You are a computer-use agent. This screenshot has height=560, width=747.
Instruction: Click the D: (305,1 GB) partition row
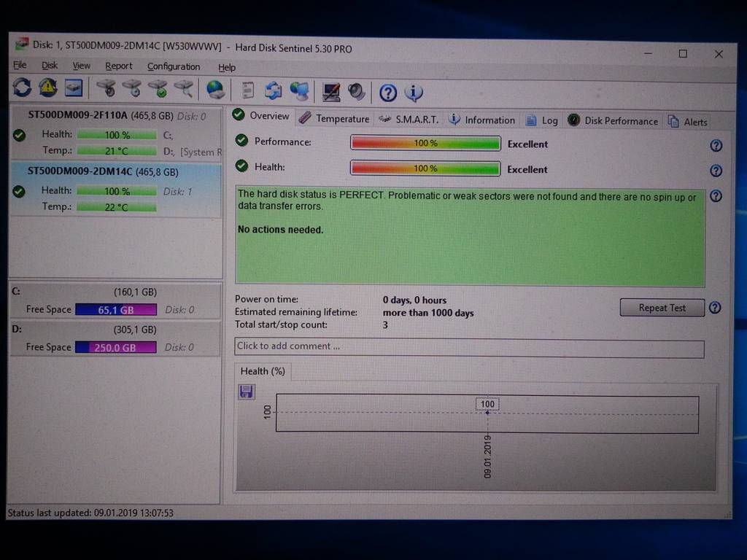(115, 338)
